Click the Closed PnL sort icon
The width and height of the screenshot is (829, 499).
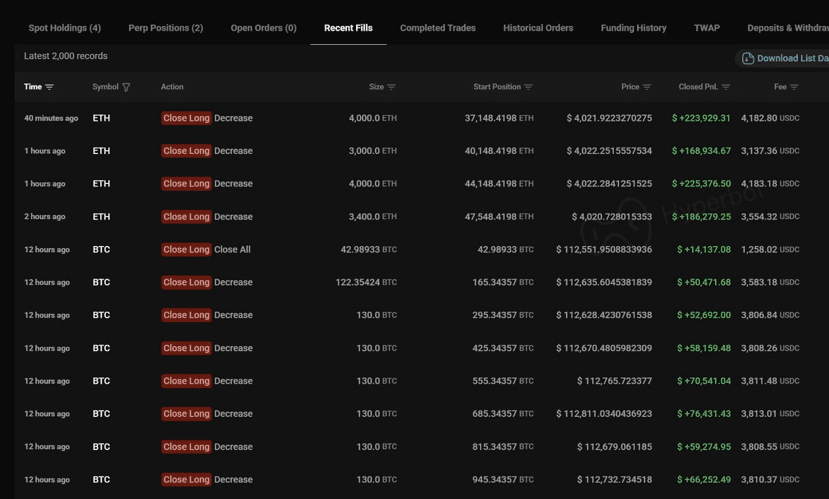click(726, 88)
